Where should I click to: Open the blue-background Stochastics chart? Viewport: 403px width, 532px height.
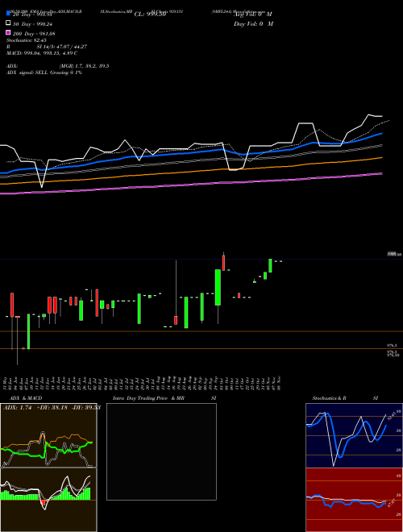(x=354, y=435)
